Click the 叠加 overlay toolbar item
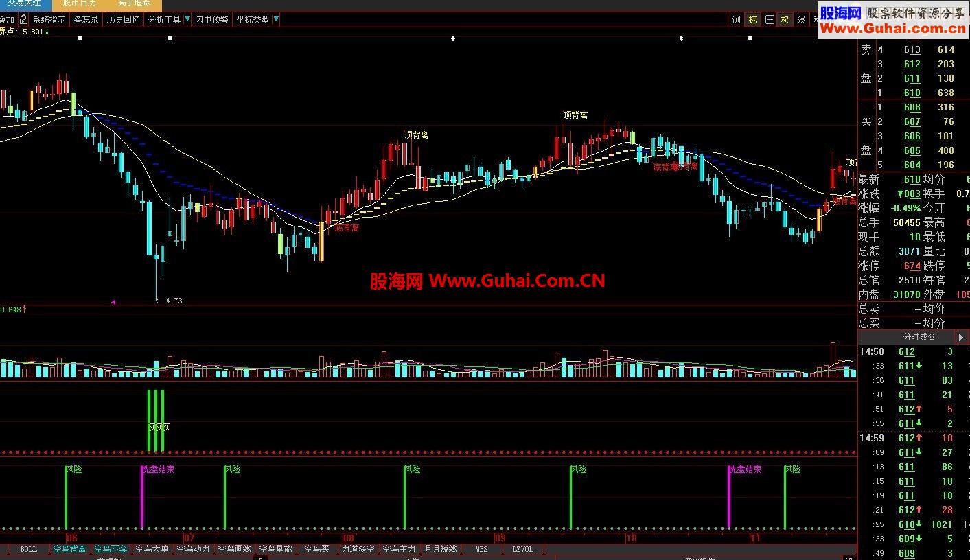Viewport: 970px width, 560px height. tap(7, 20)
